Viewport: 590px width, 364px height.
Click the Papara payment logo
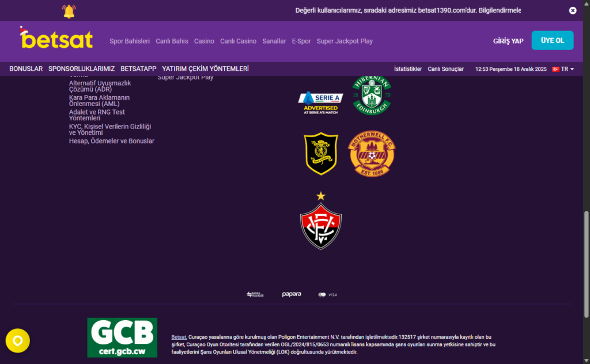pos(292,294)
